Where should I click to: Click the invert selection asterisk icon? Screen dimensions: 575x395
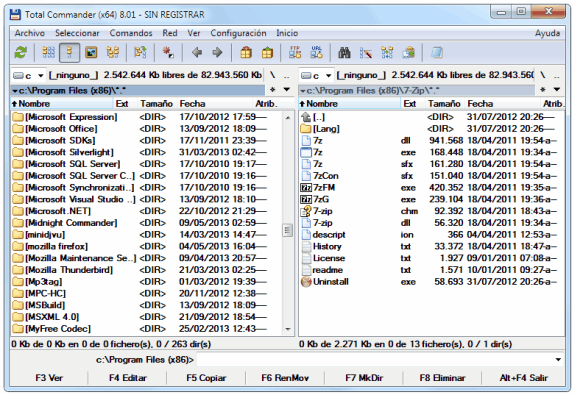coord(168,53)
